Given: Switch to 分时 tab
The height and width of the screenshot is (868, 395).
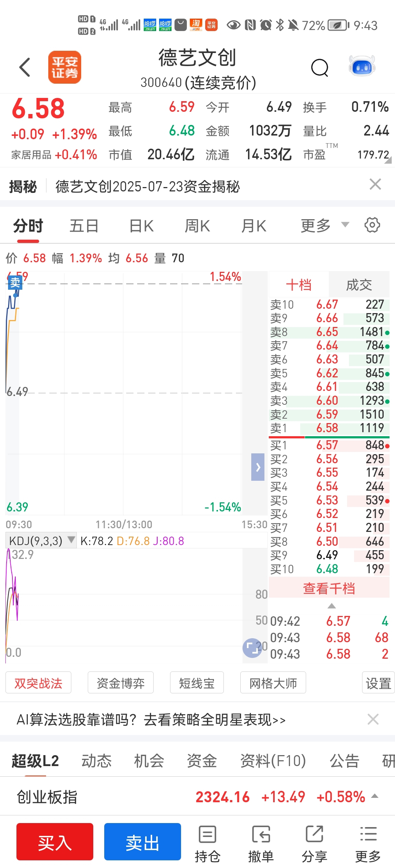Looking at the screenshot, I should [x=28, y=225].
